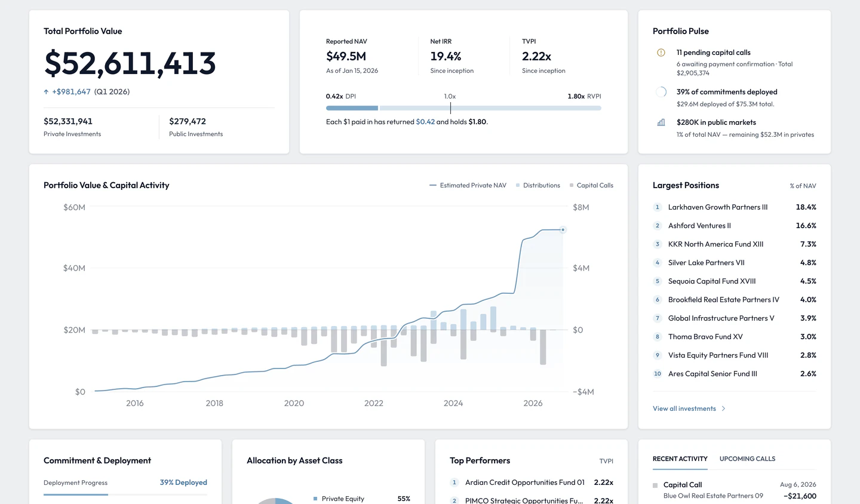Click the pending capital calls alert icon

point(661,53)
